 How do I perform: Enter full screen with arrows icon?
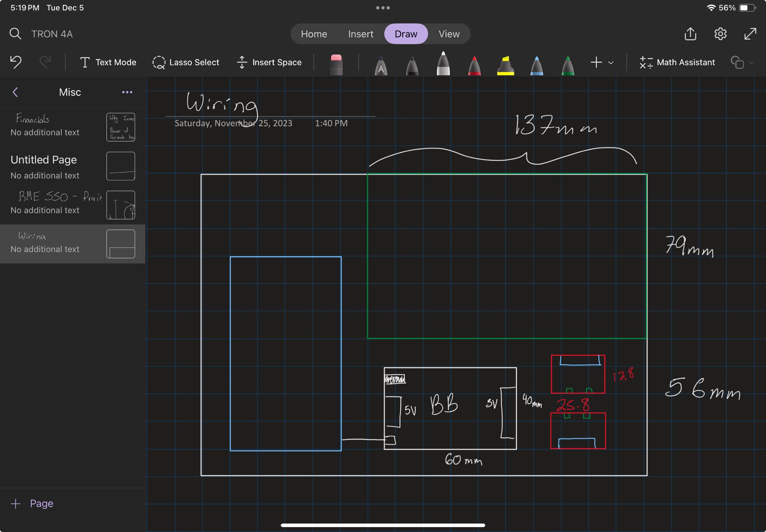[750, 34]
